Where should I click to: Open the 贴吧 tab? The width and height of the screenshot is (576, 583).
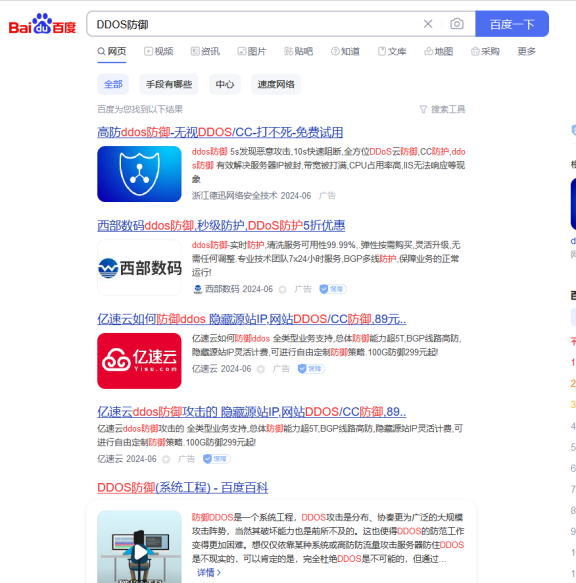point(298,51)
